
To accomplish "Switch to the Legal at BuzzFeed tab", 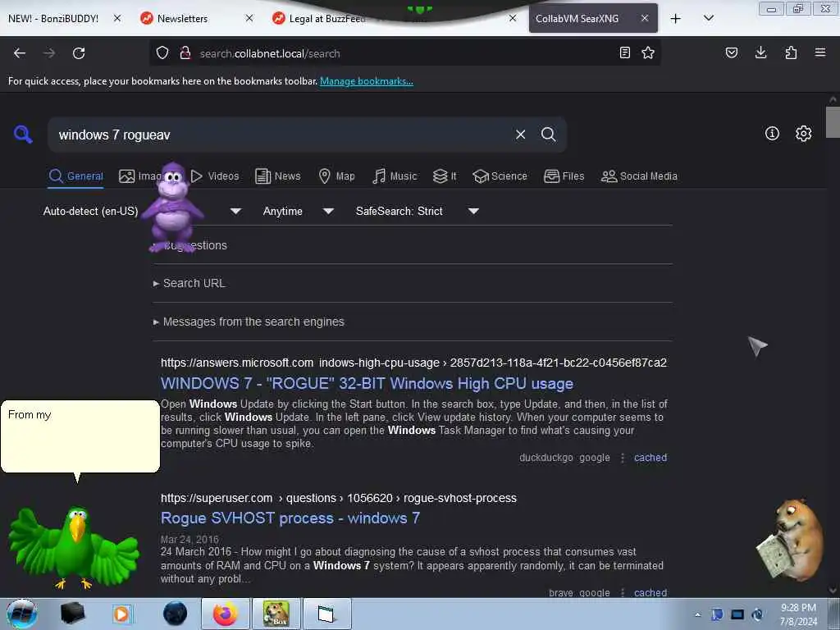I will (x=328, y=18).
